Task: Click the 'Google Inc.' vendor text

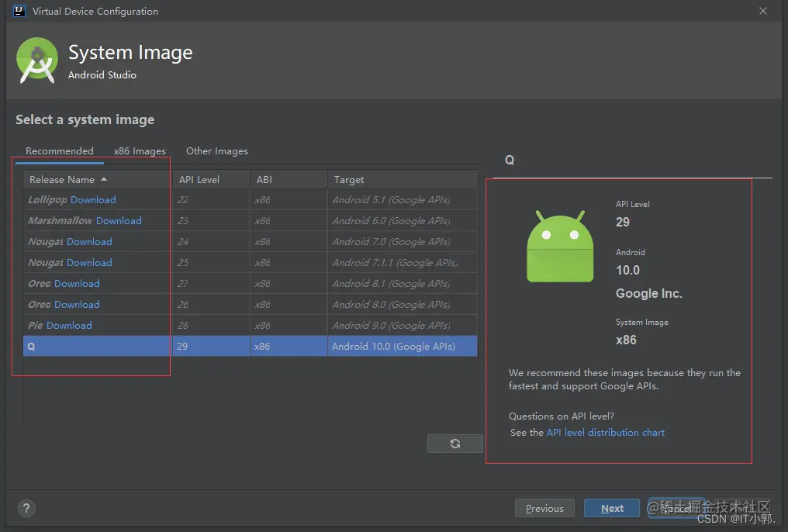Action: 649,293
